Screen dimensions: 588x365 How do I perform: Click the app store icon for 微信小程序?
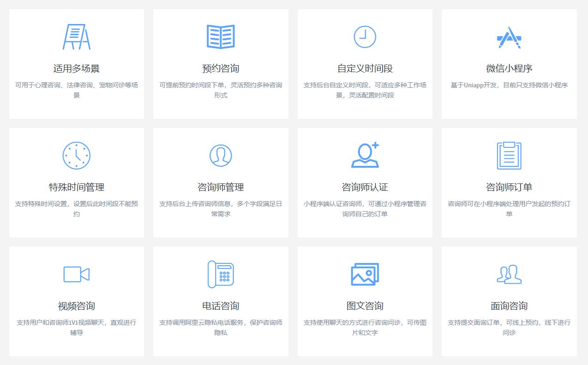coord(509,37)
